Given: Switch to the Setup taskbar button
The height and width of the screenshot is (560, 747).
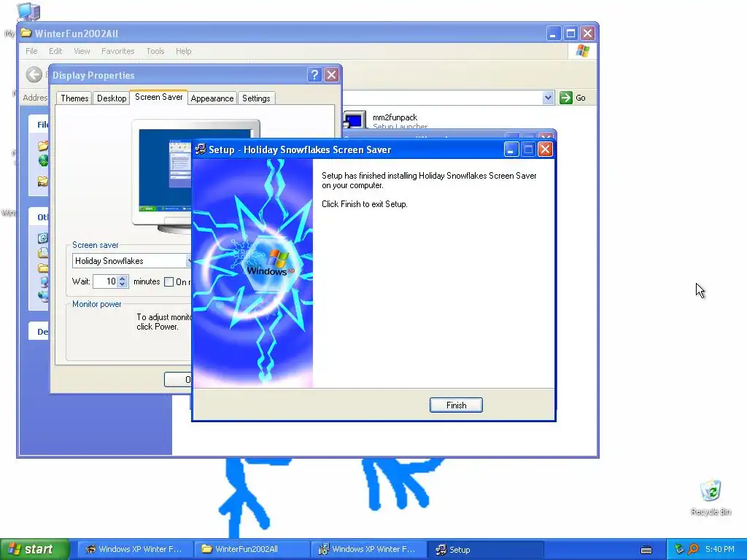Looking at the screenshot, I should [x=485, y=549].
